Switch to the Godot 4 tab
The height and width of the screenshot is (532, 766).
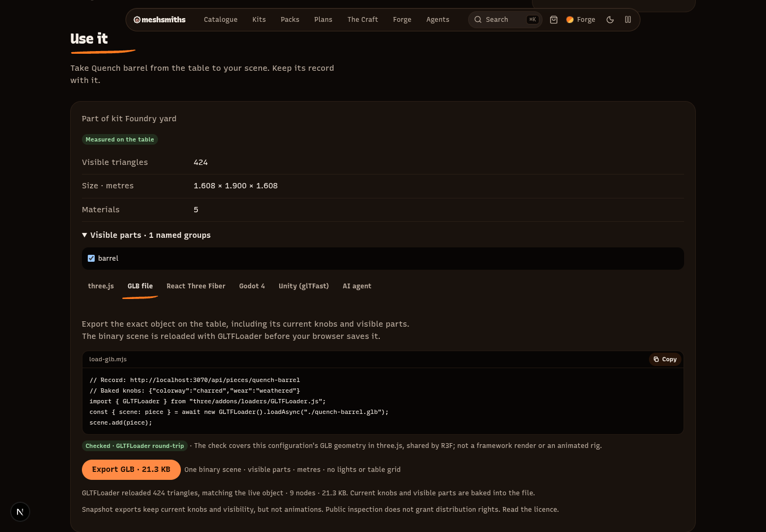point(252,286)
